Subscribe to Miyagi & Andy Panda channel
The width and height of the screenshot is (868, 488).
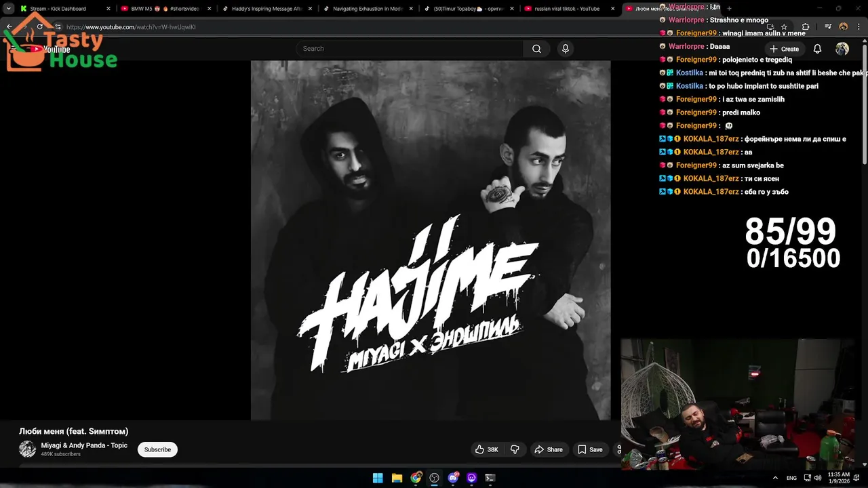(x=157, y=449)
